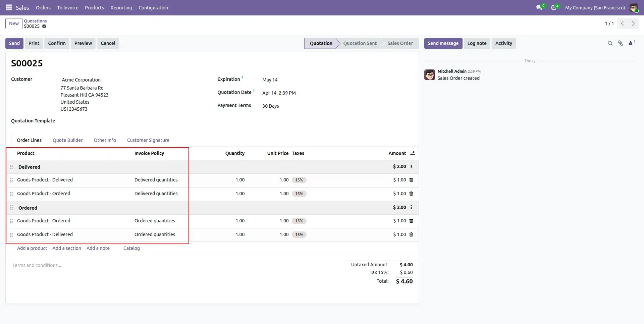Viewport: 644px width, 324px height.
Task: Open the Reporting menu
Action: coord(121,7)
